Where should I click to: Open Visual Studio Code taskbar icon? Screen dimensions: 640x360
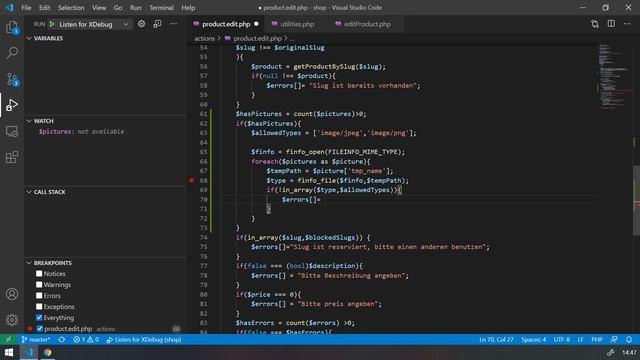[x=29, y=352]
